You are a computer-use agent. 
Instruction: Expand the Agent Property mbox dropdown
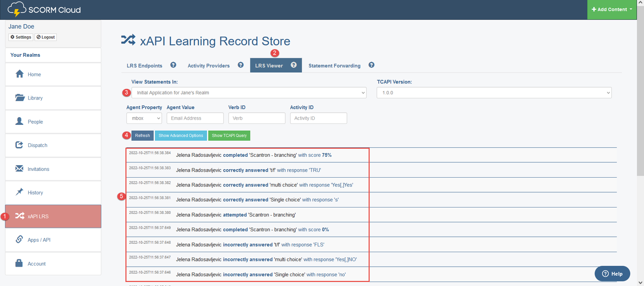click(x=144, y=118)
